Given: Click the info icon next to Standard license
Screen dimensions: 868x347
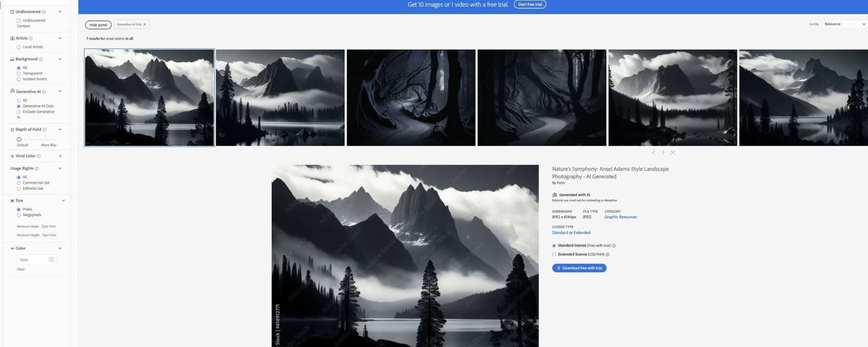Looking at the screenshot, I should [614, 246].
